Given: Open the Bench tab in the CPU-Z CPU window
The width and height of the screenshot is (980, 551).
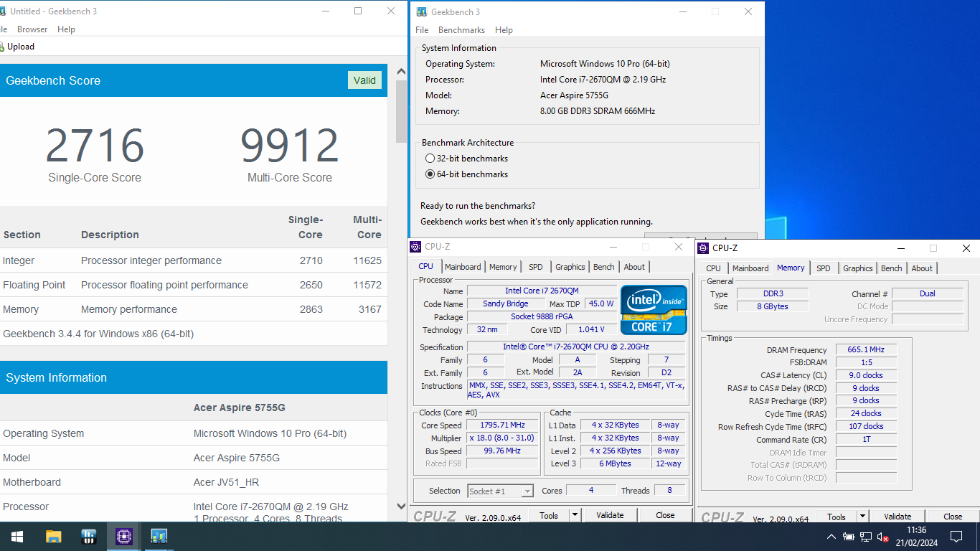Looking at the screenshot, I should (x=604, y=267).
